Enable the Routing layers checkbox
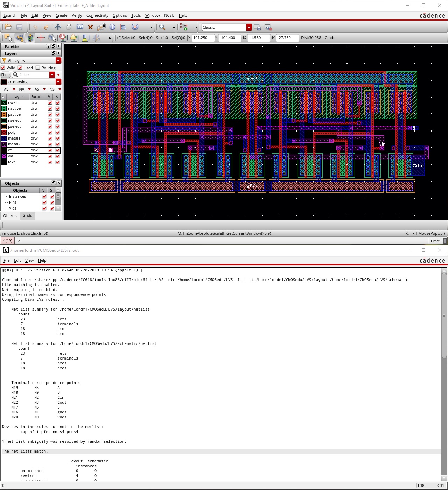Viewport: 448px width, 490px height. [x=38, y=68]
